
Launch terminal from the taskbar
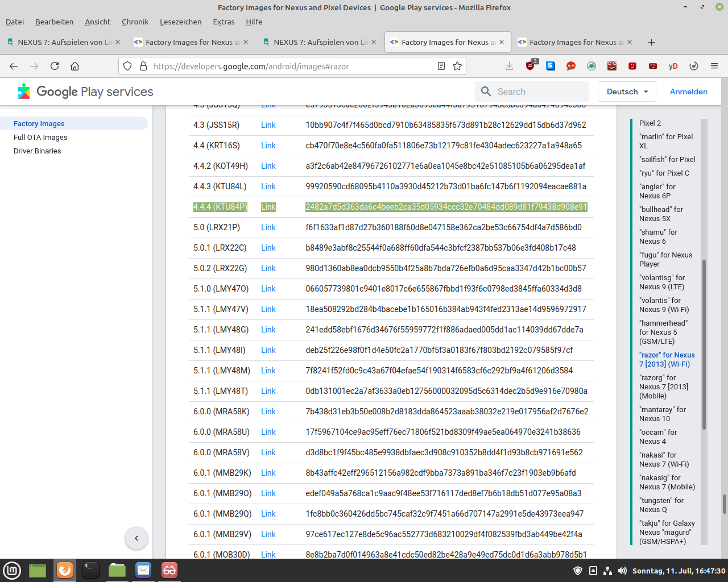pyautogui.click(x=90, y=570)
